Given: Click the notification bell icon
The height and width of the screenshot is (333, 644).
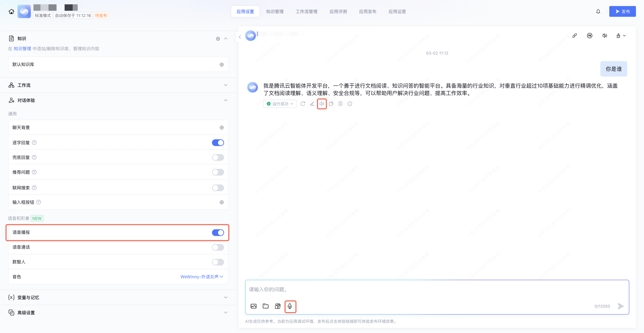Looking at the screenshot, I should coord(598,12).
